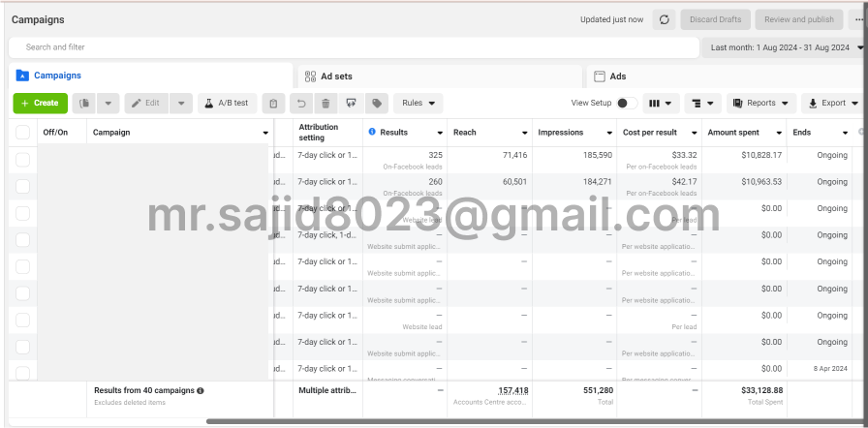Click the horizontal scrollbar at bottom
This screenshot has width=868, height=428.
coord(533,422)
